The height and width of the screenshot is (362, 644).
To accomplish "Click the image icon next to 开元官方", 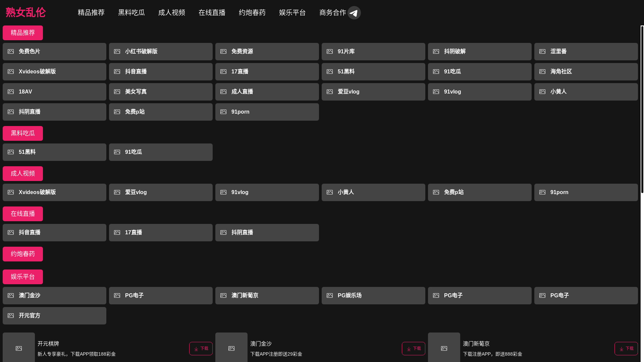I will point(11,315).
